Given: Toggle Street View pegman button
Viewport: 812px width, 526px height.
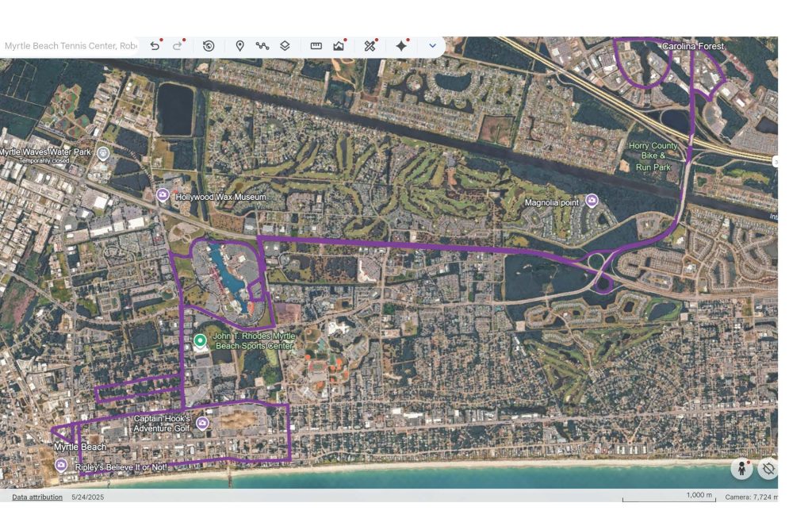Looking at the screenshot, I should click(741, 468).
